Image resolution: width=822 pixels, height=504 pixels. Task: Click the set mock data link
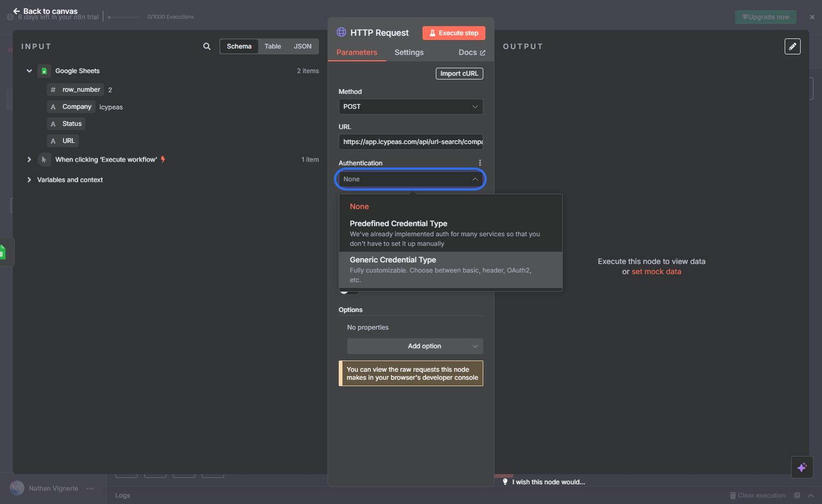[x=656, y=271]
